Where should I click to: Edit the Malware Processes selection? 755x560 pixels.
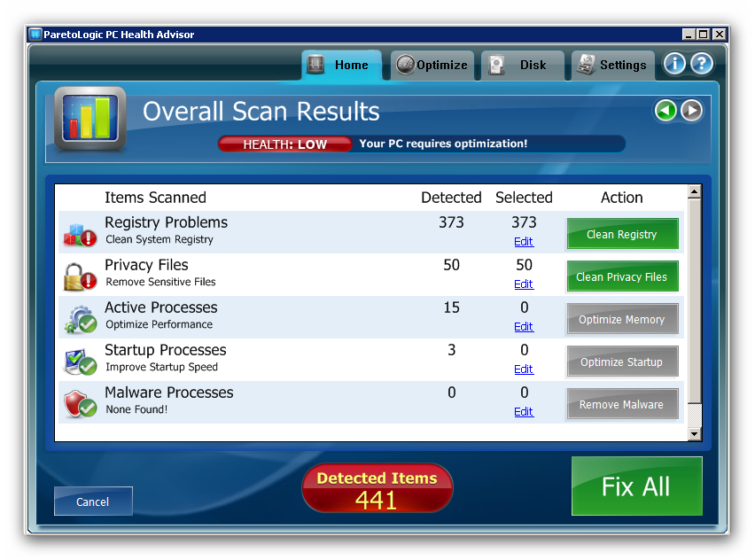coord(524,412)
